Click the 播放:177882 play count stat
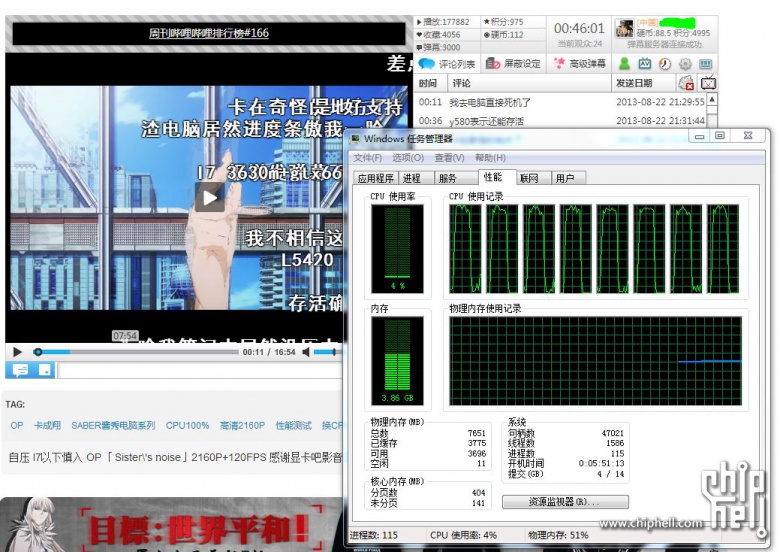Image resolution: width=780 pixels, height=552 pixels. [x=443, y=22]
